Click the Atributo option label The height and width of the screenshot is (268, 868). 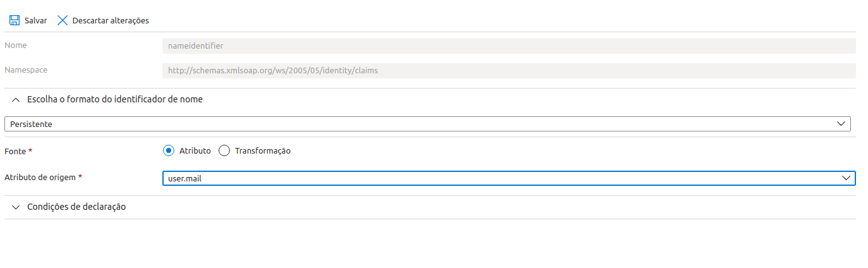coord(195,151)
